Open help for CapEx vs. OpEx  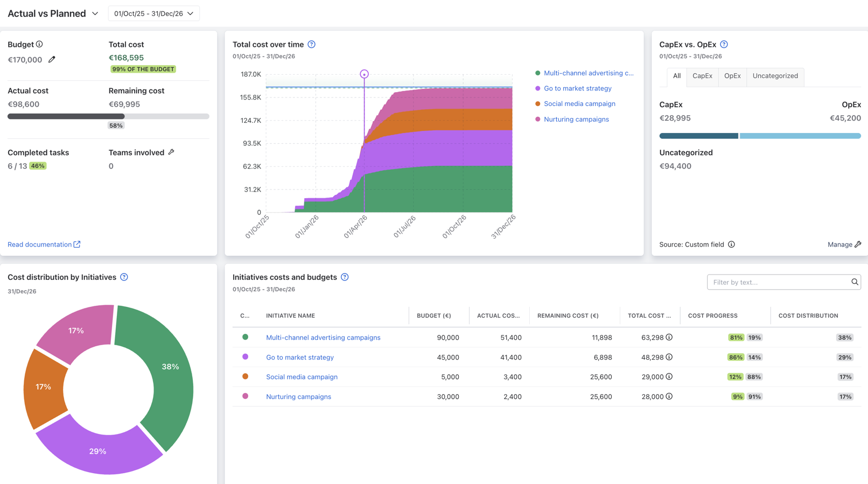point(724,45)
